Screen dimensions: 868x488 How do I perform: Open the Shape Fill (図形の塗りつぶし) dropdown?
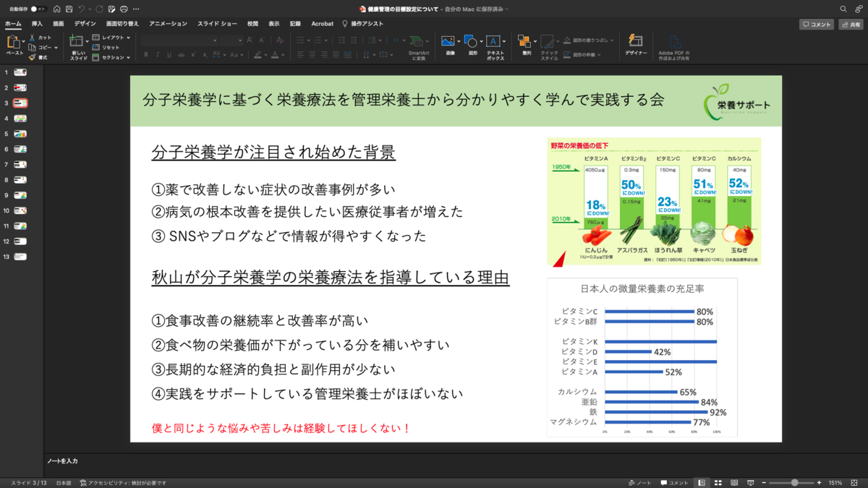[589, 40]
